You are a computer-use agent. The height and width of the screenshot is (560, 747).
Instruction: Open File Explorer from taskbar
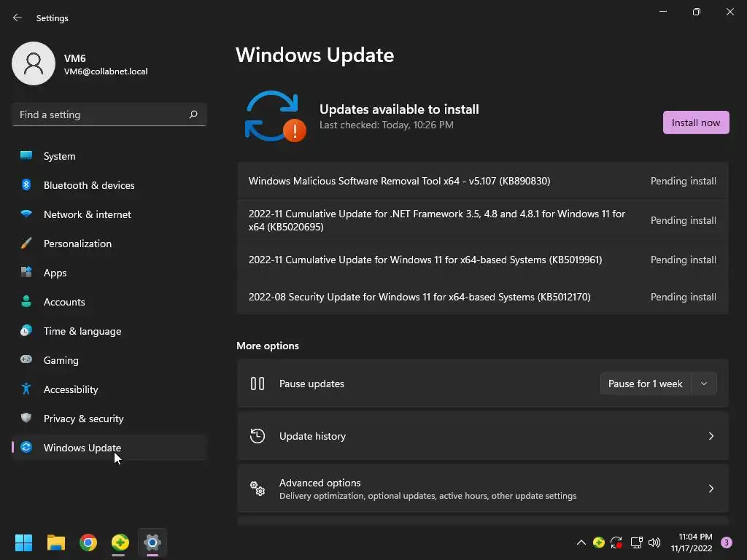point(55,542)
